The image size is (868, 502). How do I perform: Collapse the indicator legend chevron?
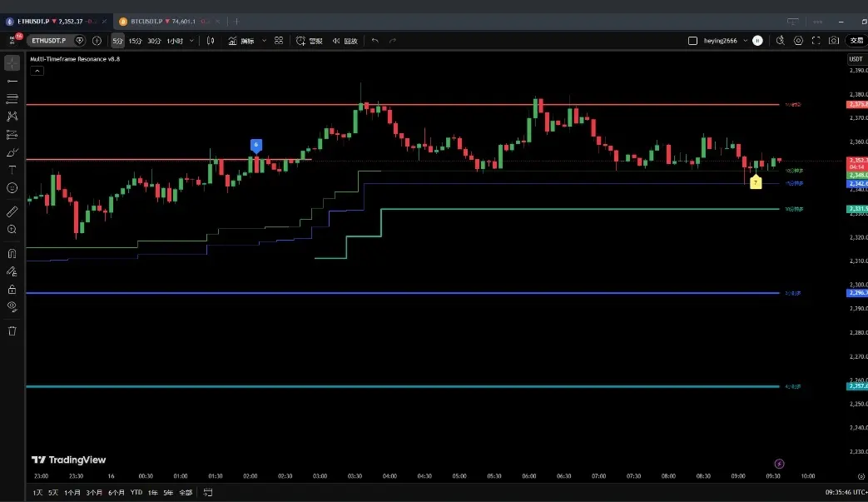pos(37,71)
